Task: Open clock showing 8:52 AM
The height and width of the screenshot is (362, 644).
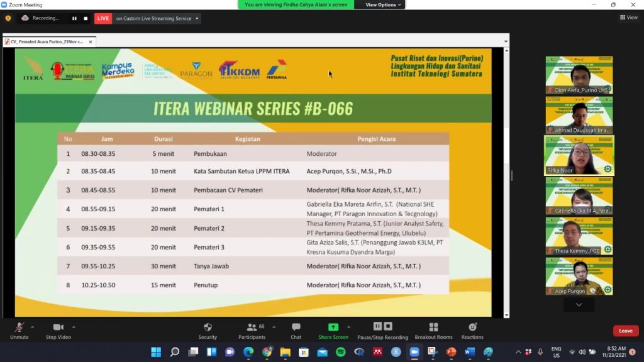Action: [x=614, y=352]
